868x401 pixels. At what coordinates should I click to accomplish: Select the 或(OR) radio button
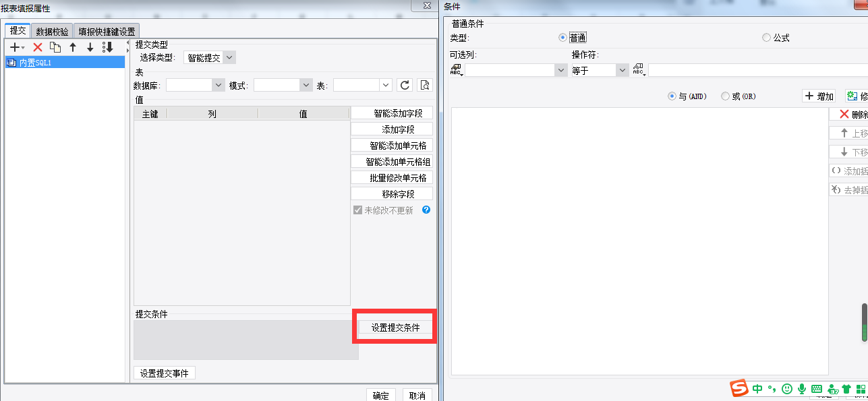(x=726, y=96)
